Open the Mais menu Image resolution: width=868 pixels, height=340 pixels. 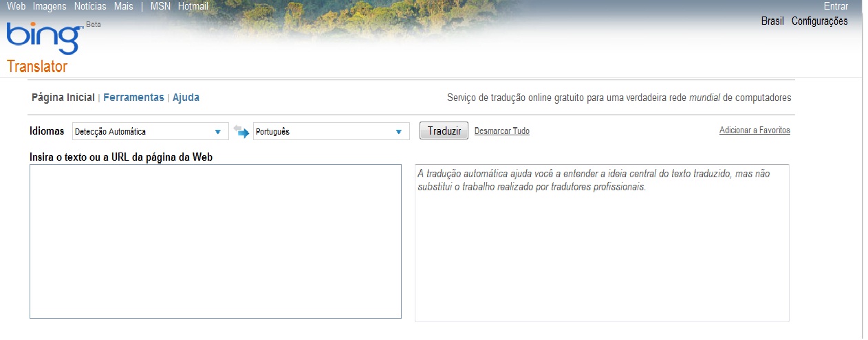click(124, 6)
